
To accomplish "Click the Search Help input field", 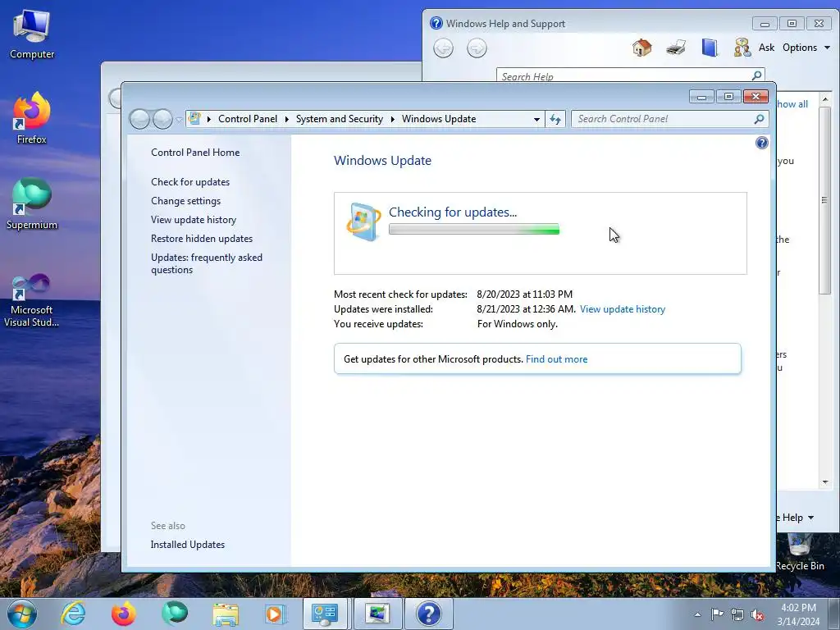I will click(x=623, y=75).
